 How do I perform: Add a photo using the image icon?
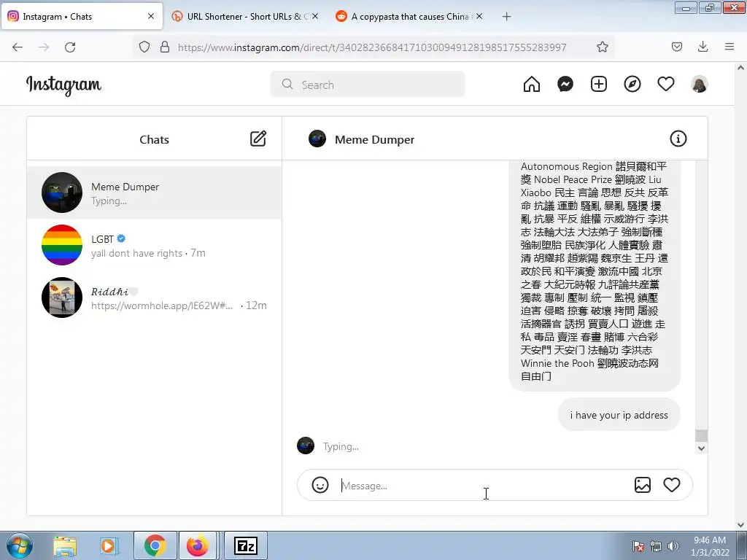click(x=642, y=485)
